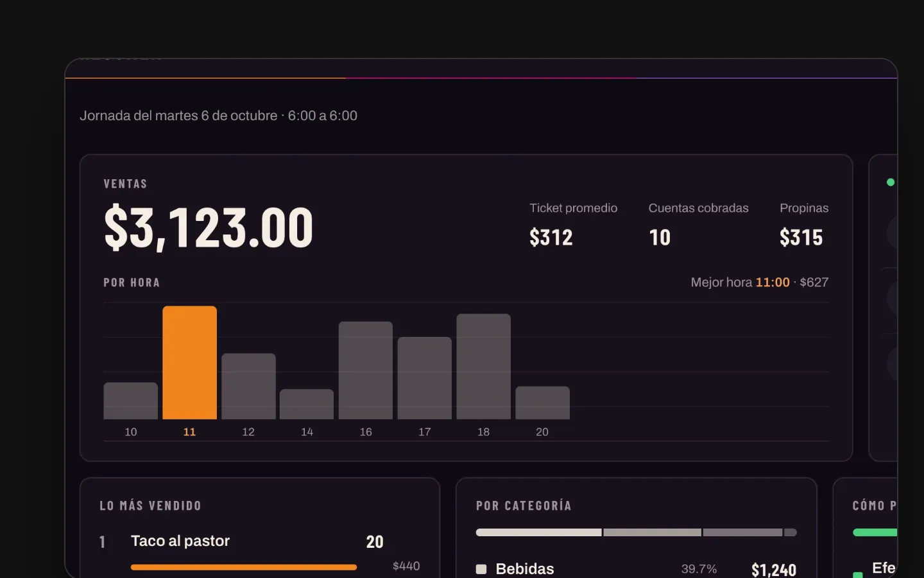Click the hour label 11 under the chart
The width and height of the screenshot is (924, 578).
point(189,432)
